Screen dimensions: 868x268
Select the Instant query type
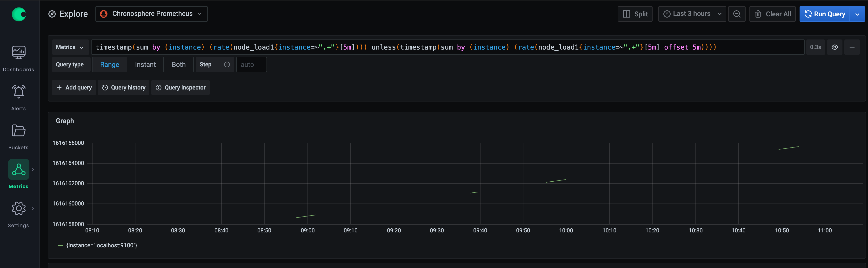click(x=145, y=64)
